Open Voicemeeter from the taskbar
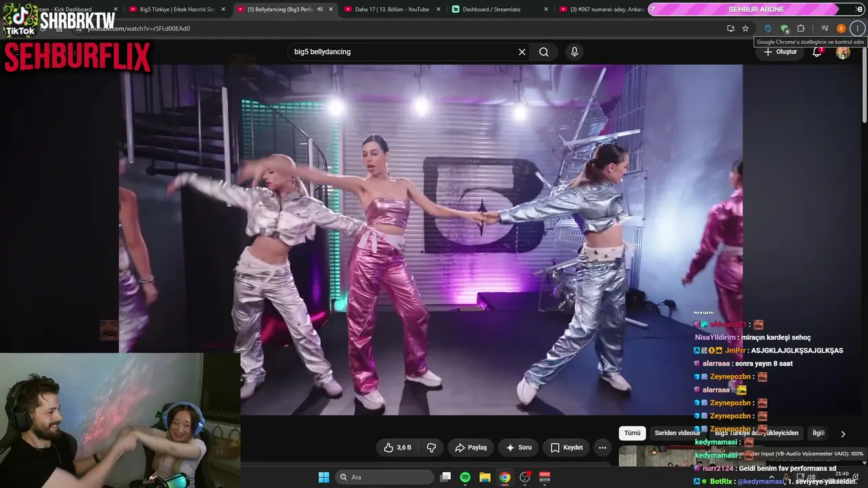The image size is (868, 488). (x=545, y=477)
